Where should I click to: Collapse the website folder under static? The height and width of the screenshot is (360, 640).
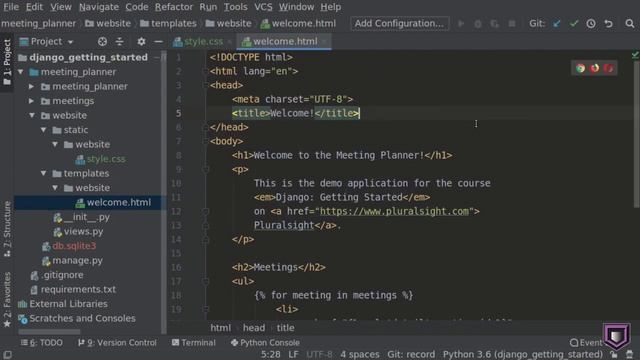click(x=55, y=144)
